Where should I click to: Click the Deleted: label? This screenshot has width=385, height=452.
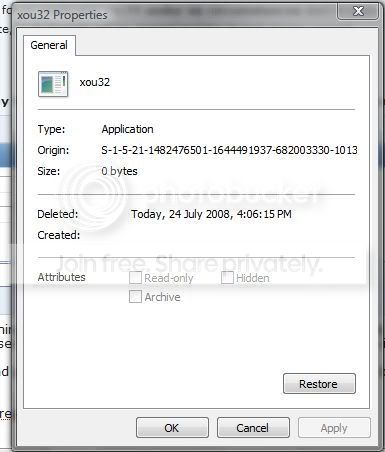pyautogui.click(x=58, y=214)
